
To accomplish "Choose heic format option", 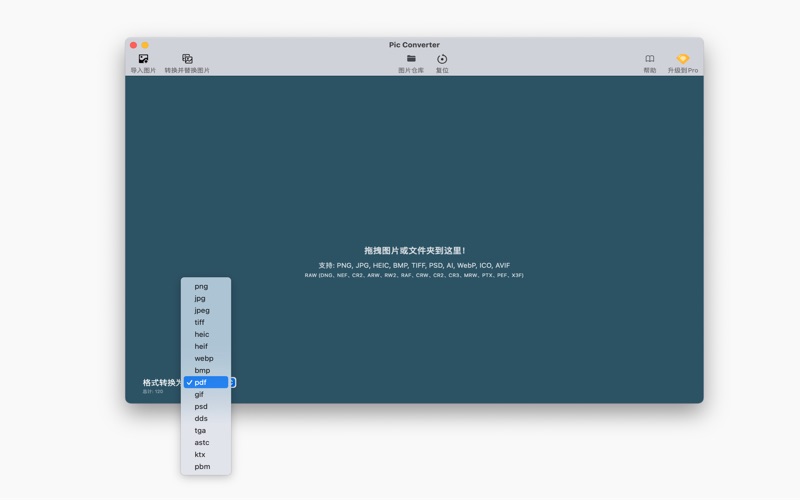I will click(202, 334).
